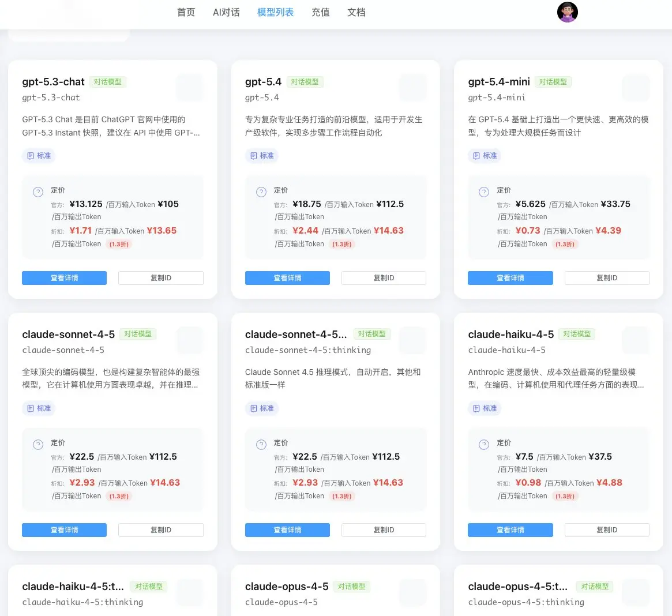
Task: Click discounted price ¥0.98 in claude-haiku-4-5
Action: point(528,483)
